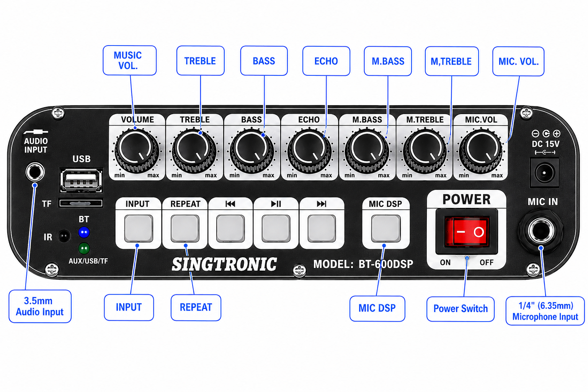Hit the next track button
The image size is (588, 392).
[x=322, y=228]
